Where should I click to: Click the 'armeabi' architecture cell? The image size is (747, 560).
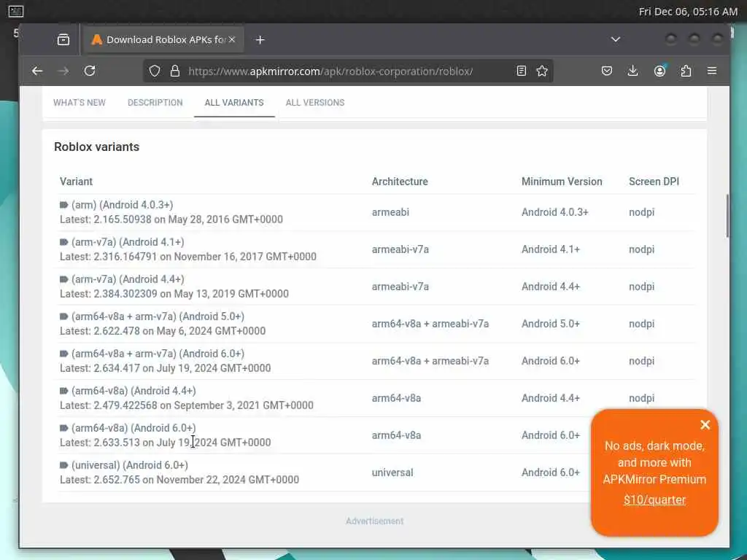[x=390, y=212]
